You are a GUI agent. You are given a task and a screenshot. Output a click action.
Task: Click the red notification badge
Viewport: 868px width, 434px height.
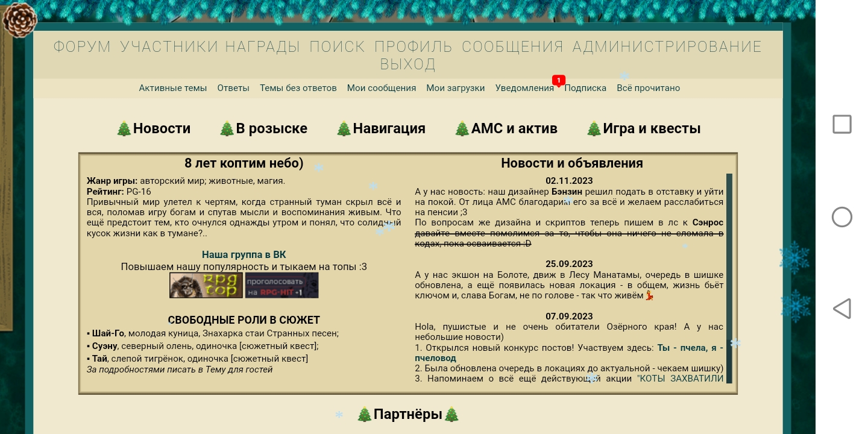point(558,80)
